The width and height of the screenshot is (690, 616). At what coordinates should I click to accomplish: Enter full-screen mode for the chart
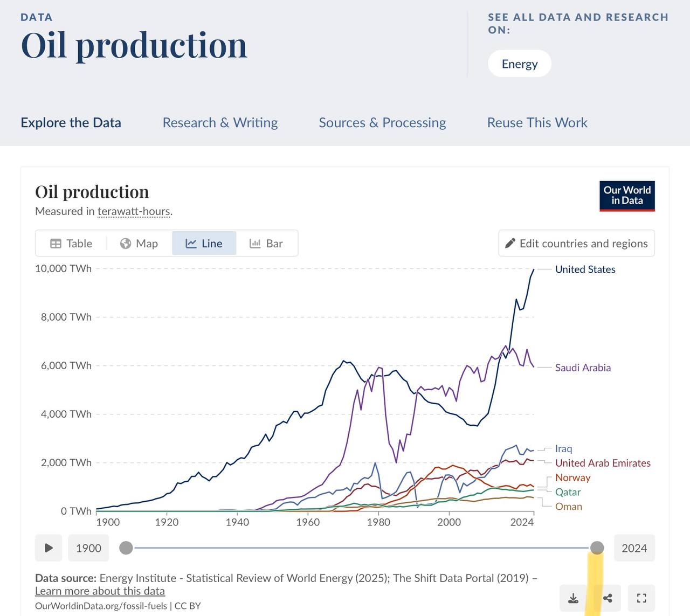click(641, 598)
